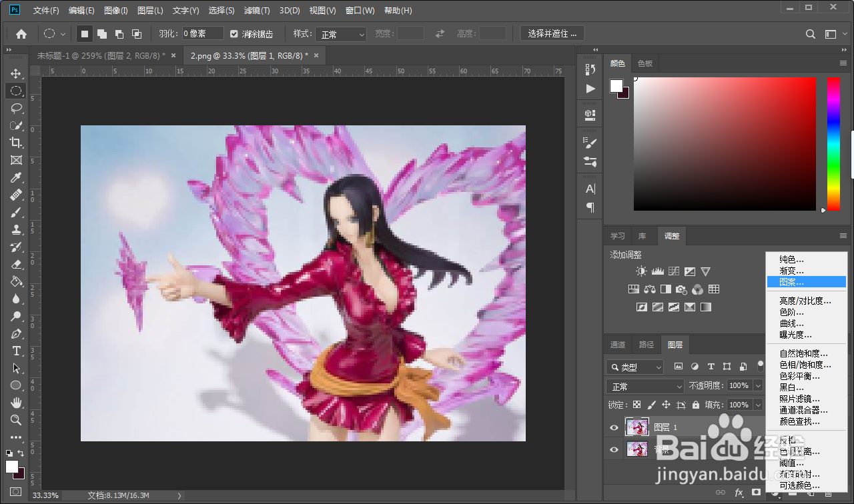Open the layer blend mode 正常 dropdown
854x504 pixels.
[x=646, y=386]
